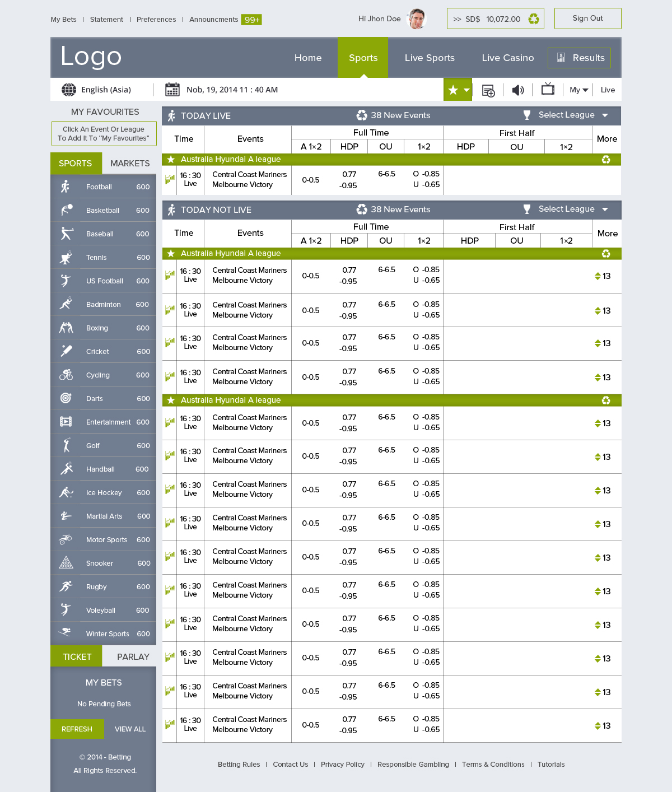Open the Responsible Gambling footer link
672x792 pixels.
(x=413, y=765)
